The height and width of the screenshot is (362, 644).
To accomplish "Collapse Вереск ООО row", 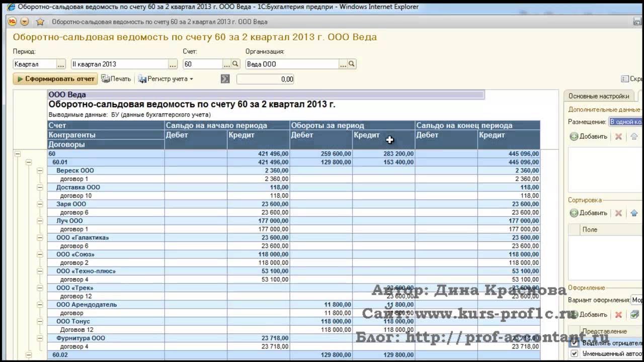I will pyautogui.click(x=40, y=171).
